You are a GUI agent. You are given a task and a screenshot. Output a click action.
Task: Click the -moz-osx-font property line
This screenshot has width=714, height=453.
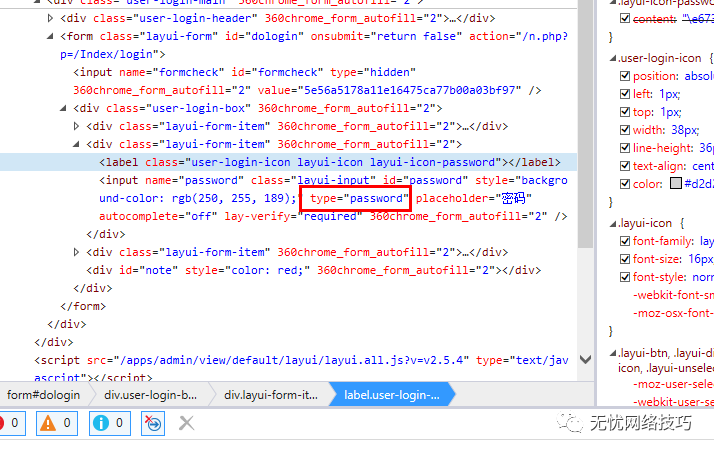click(673, 313)
